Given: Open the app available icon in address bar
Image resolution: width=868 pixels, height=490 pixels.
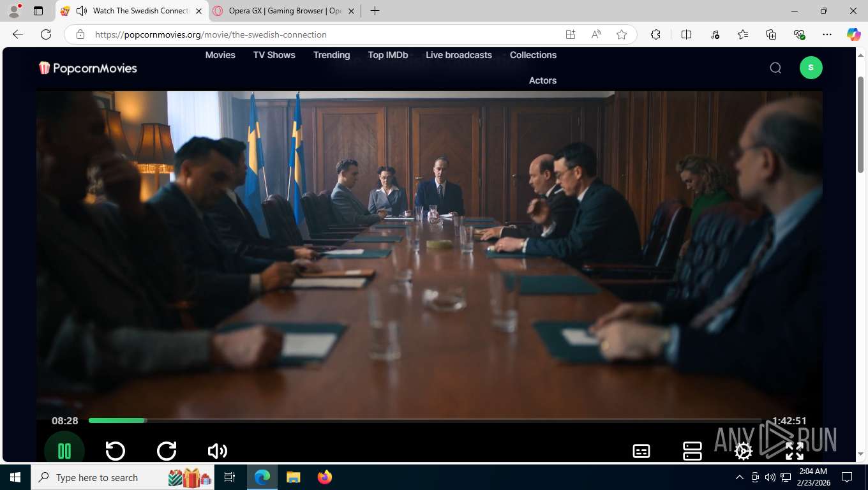Looking at the screenshot, I should pos(571,34).
